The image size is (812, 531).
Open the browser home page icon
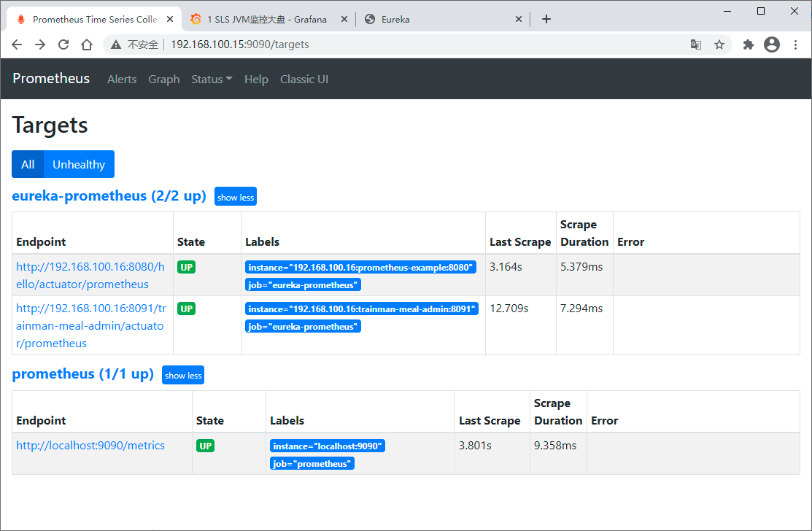tap(87, 44)
